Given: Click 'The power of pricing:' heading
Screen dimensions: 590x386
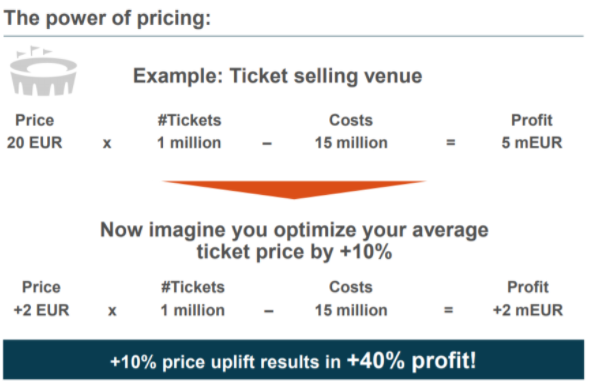Looking at the screenshot, I should point(107,18).
